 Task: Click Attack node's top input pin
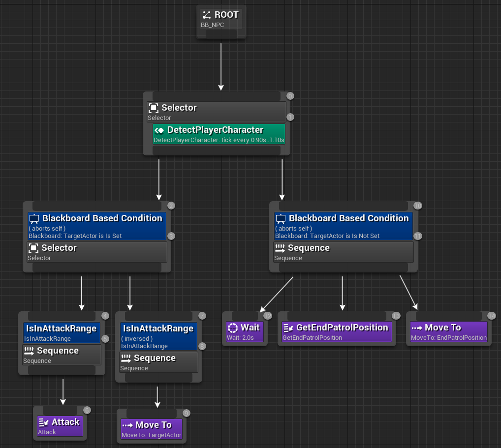tap(60, 410)
